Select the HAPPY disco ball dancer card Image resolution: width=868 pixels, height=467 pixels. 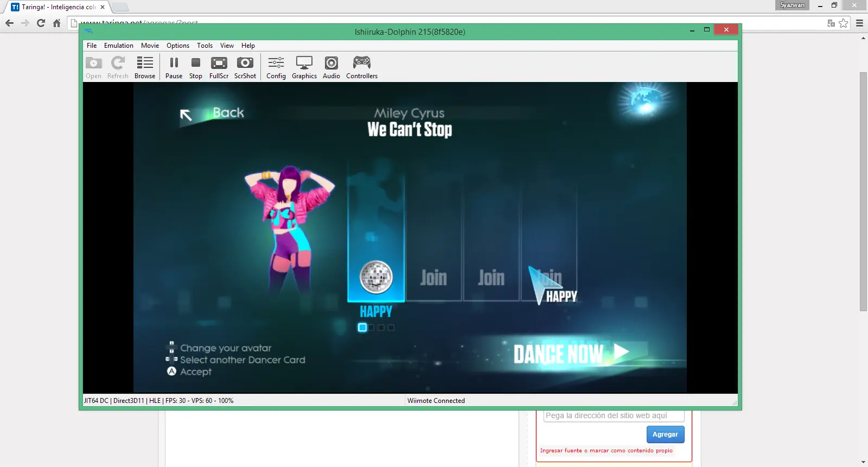click(x=376, y=277)
